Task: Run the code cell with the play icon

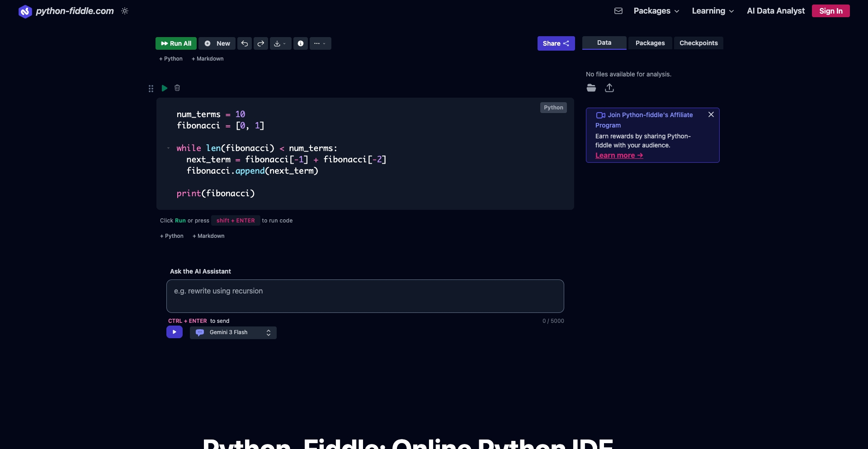Action: pos(164,88)
